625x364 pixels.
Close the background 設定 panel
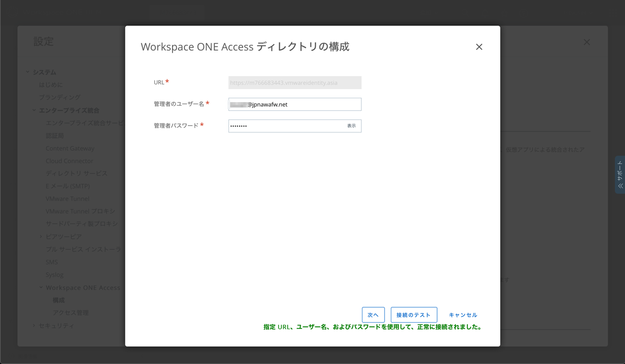pos(586,42)
